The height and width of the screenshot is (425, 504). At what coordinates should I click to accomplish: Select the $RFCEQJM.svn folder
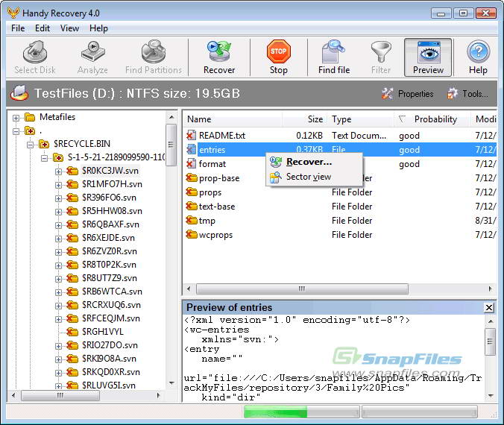[x=111, y=318]
